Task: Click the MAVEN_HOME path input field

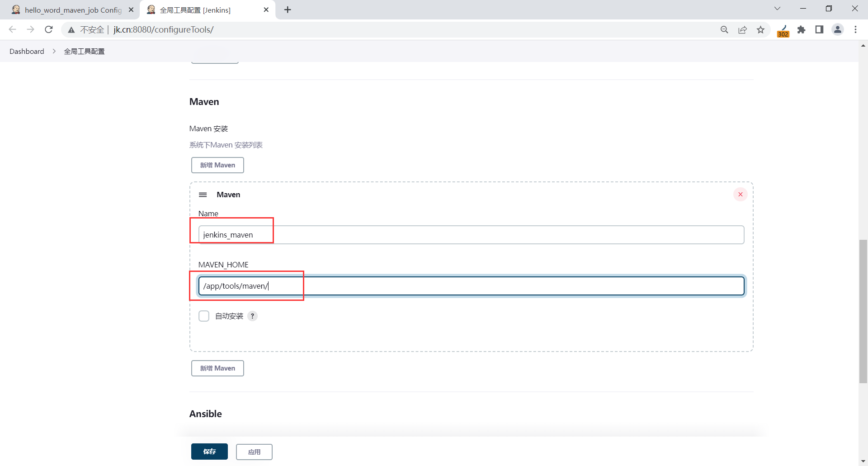Action: (471, 286)
